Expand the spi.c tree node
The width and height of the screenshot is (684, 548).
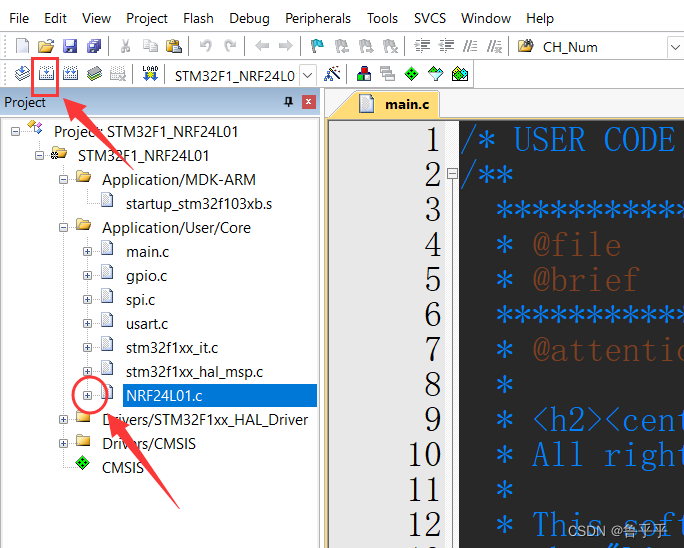pyautogui.click(x=87, y=299)
